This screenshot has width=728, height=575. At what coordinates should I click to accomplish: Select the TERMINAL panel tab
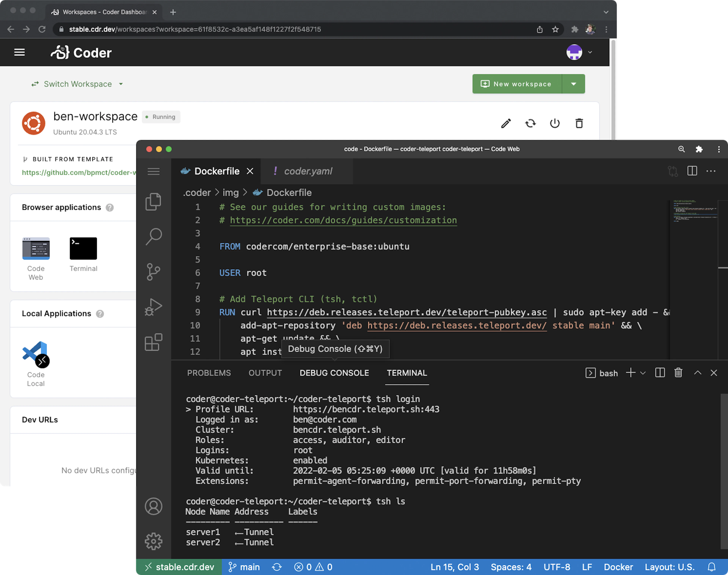click(x=407, y=373)
